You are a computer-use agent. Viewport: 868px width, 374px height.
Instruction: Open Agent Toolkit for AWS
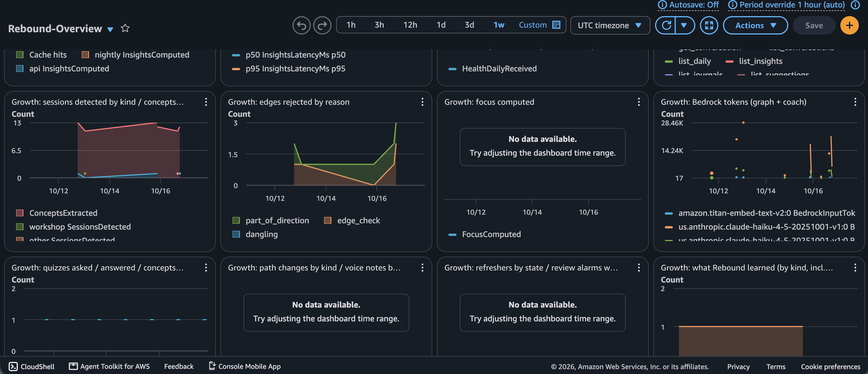click(x=109, y=367)
